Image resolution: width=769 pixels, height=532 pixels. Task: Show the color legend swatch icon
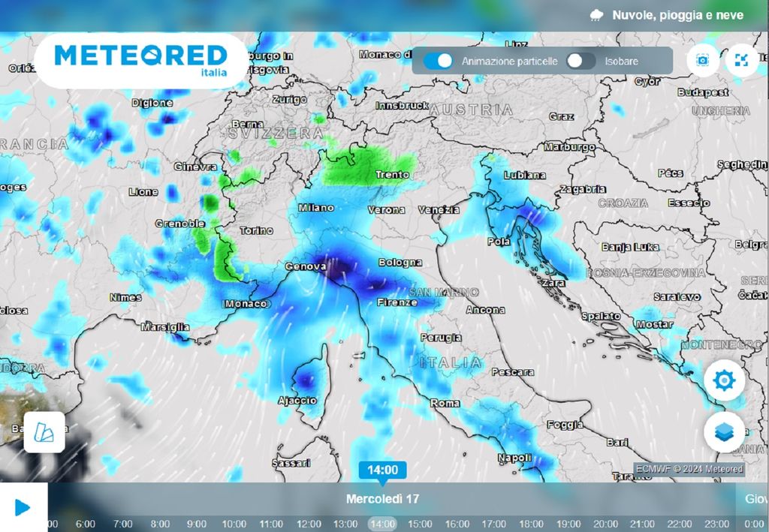tap(44, 432)
